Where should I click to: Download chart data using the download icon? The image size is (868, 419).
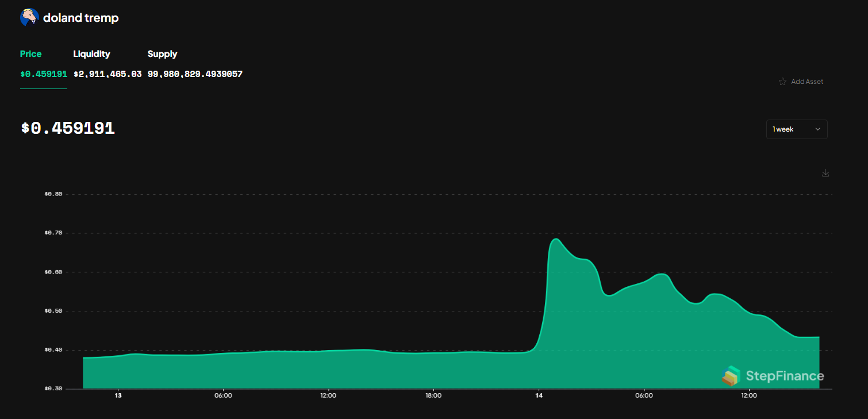[x=825, y=173]
